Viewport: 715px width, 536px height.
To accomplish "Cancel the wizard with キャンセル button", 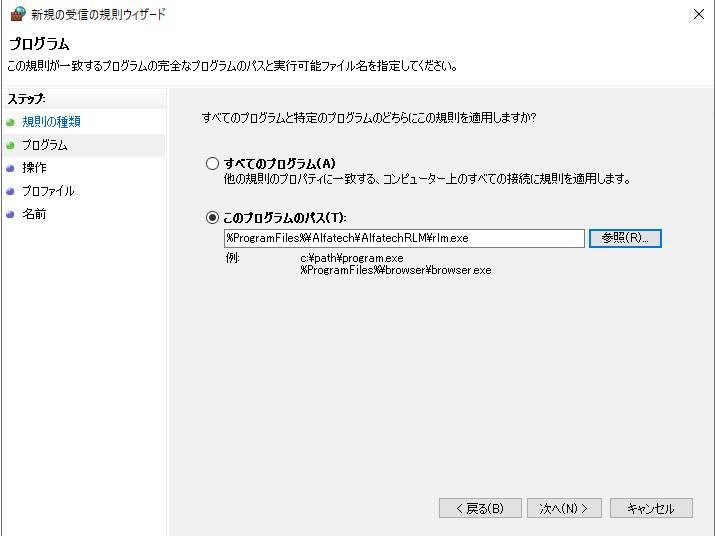I will tap(651, 508).
